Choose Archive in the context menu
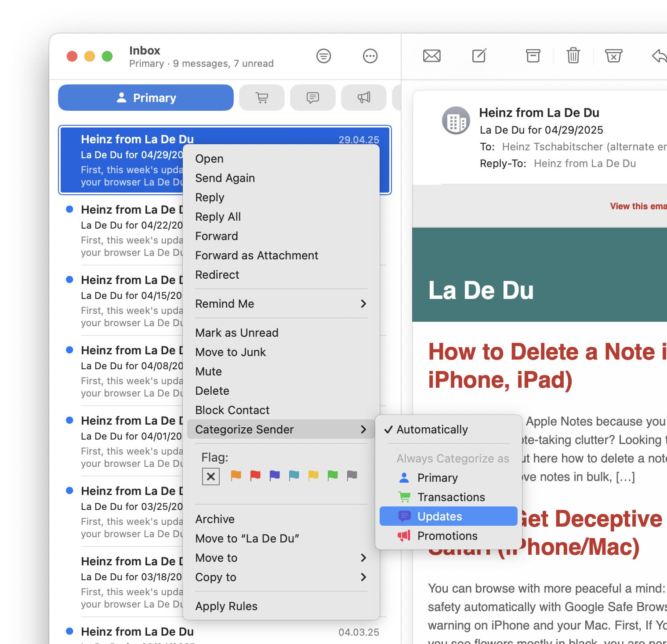 (x=281, y=519)
